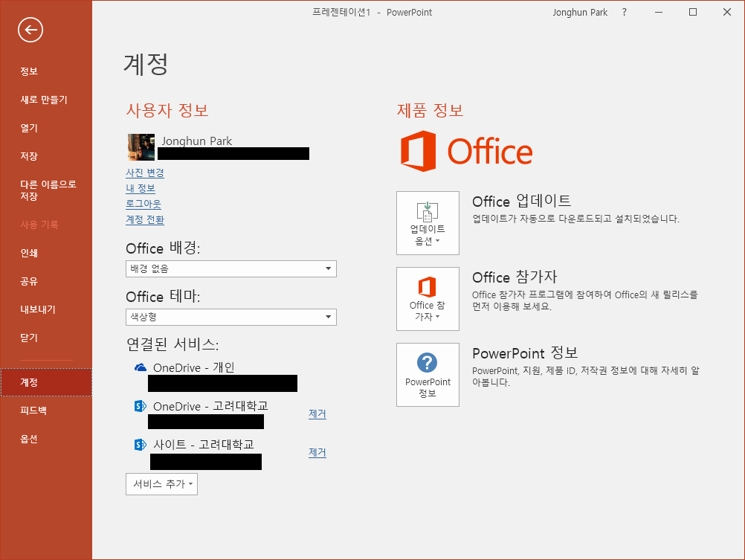745x560 pixels.
Task: Open the 공유 page
Action: 29,281
